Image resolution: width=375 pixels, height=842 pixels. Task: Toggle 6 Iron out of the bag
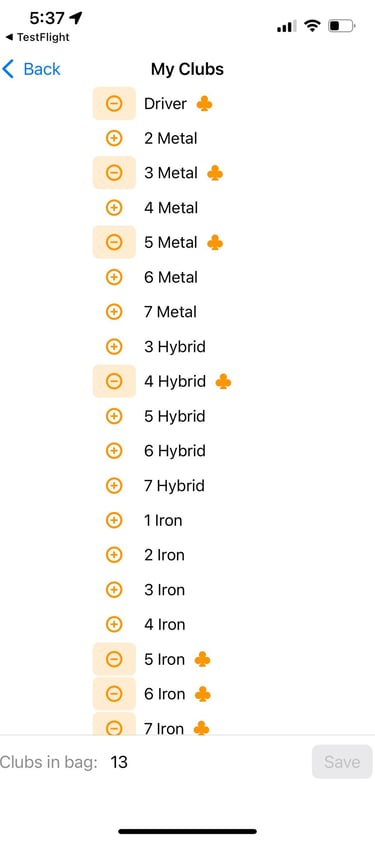point(114,694)
